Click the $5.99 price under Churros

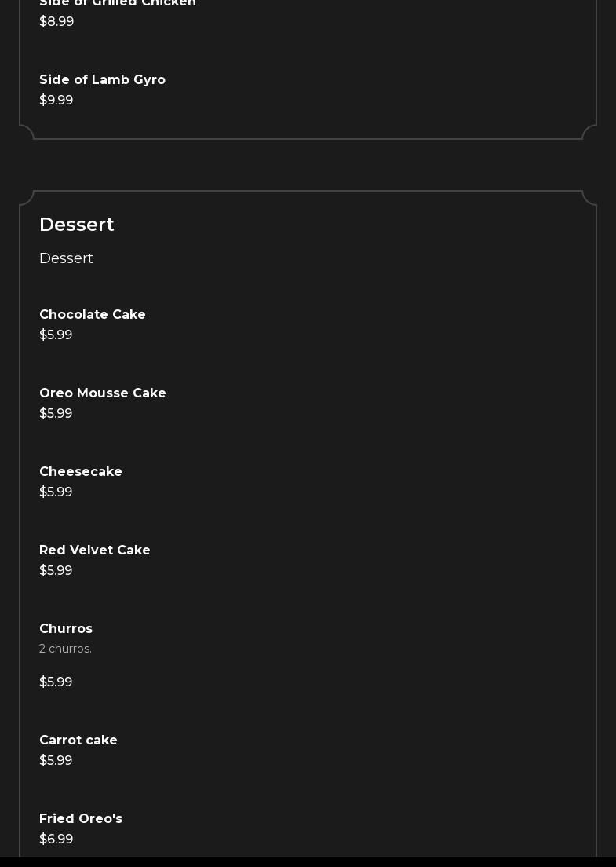(56, 682)
